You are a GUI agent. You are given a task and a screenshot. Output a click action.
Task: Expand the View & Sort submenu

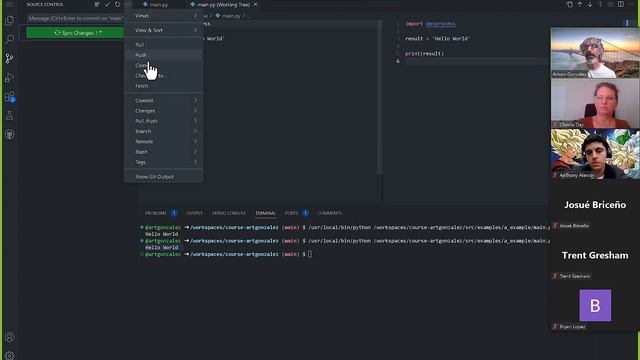pos(163,30)
